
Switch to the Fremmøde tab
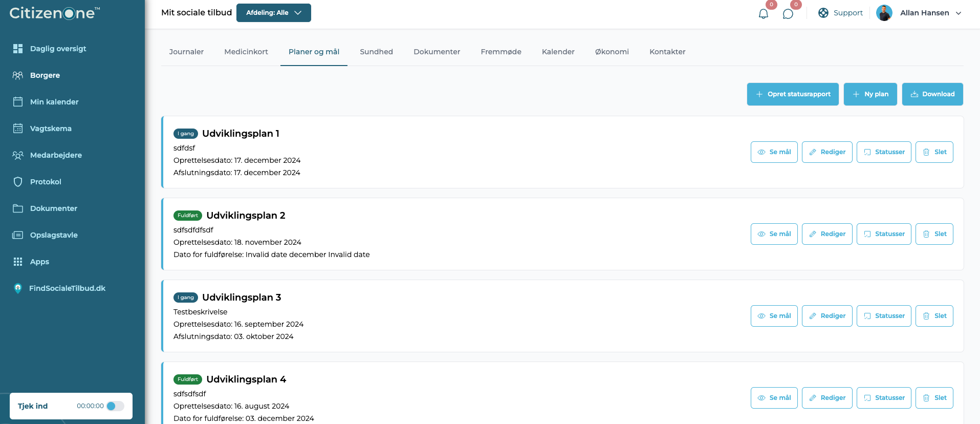(501, 52)
